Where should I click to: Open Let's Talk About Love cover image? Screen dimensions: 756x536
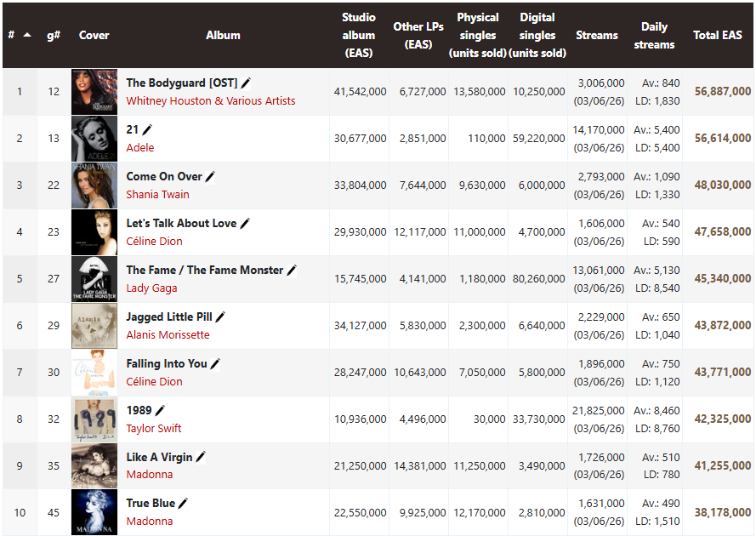click(x=94, y=232)
